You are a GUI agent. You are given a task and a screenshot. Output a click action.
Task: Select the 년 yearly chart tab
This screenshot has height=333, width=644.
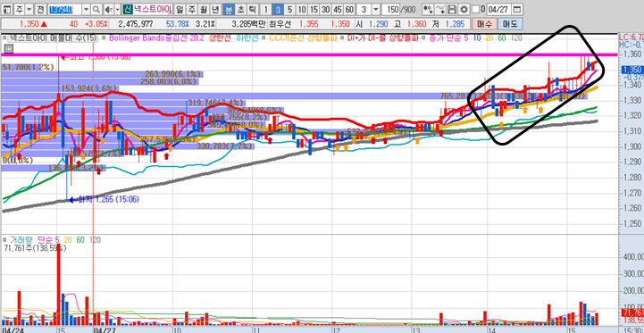(x=214, y=9)
